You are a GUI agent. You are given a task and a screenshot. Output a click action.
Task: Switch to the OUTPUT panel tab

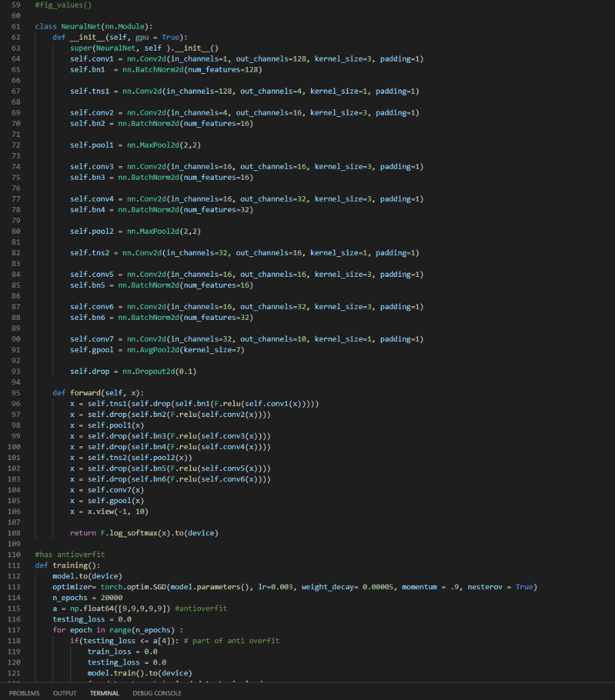[x=65, y=693]
